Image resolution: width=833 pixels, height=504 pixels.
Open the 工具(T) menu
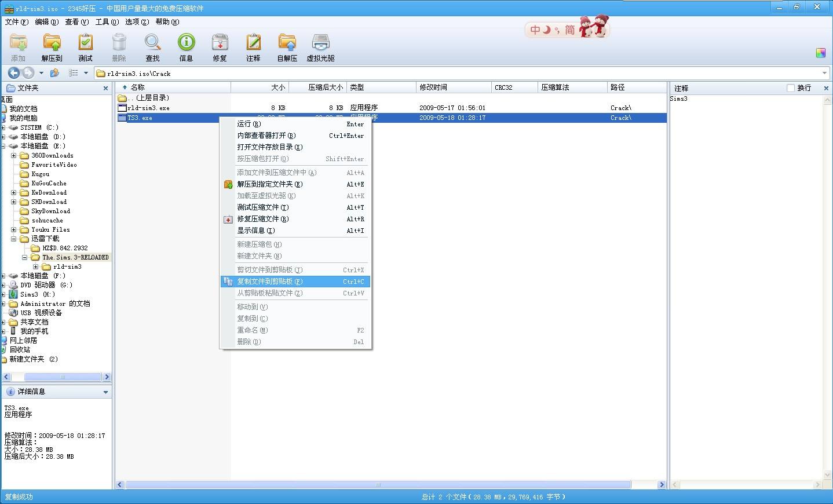coord(107,22)
